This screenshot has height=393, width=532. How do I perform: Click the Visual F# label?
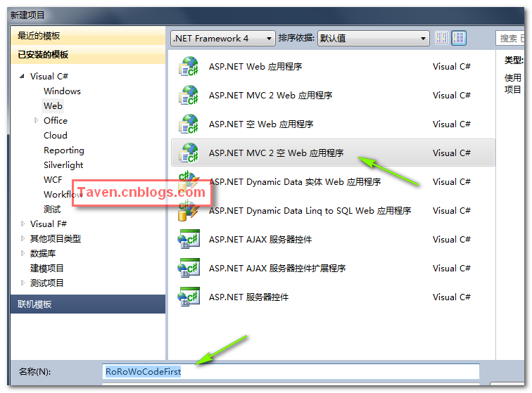click(49, 224)
